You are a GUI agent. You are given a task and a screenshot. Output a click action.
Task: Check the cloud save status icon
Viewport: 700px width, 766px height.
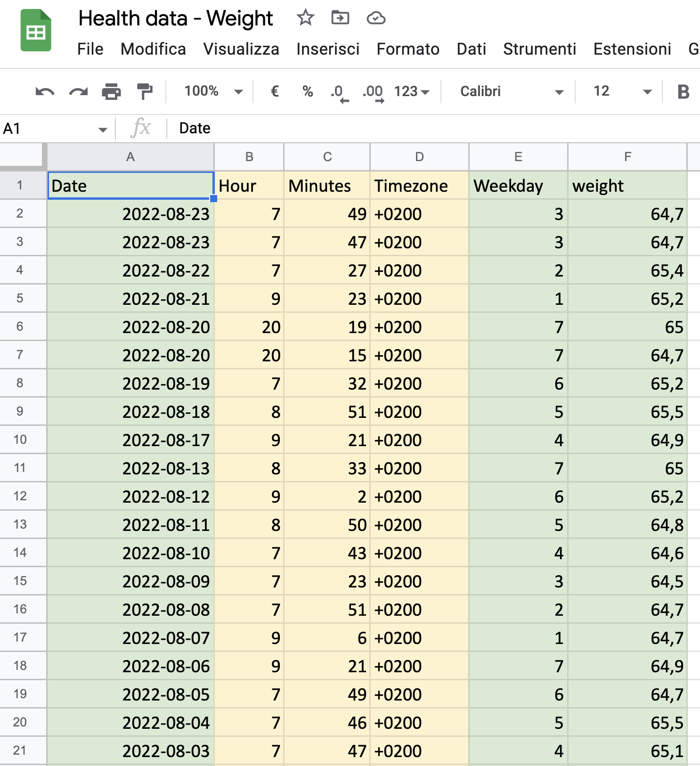click(376, 18)
